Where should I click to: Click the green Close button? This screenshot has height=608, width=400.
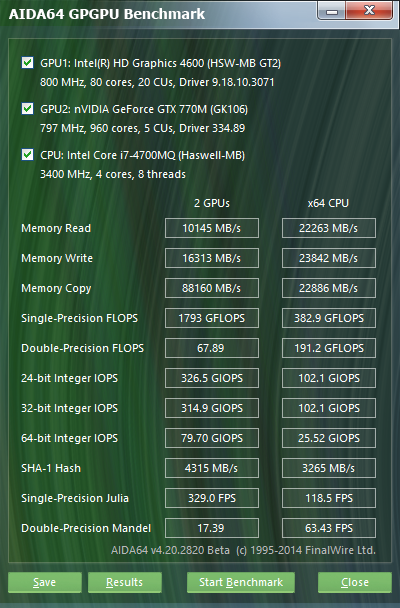point(355,582)
